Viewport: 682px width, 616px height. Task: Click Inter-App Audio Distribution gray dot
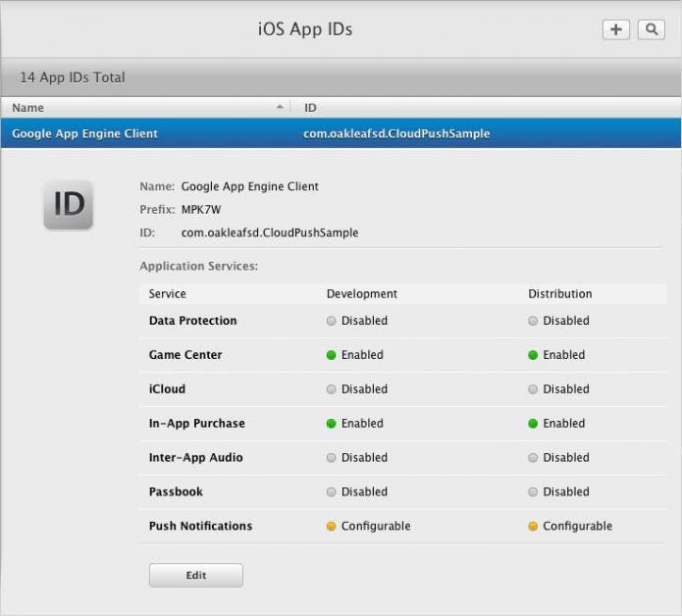coord(533,458)
